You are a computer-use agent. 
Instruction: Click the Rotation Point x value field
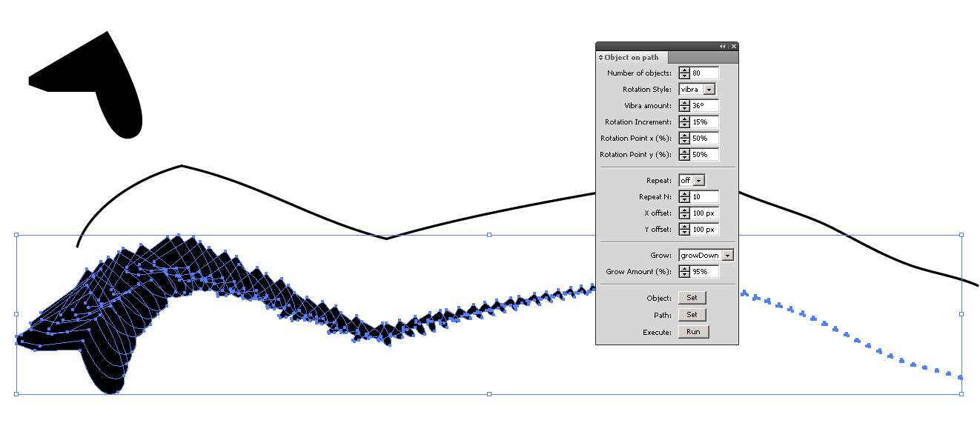[704, 139]
